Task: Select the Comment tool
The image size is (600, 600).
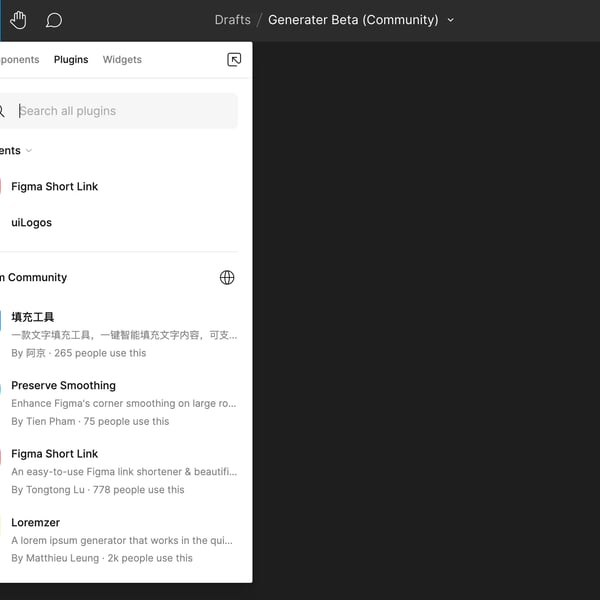Action: pos(54,20)
